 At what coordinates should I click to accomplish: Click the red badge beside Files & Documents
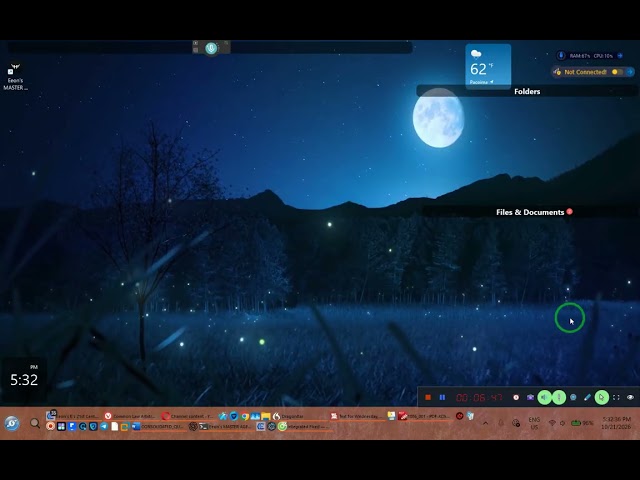[569, 211]
